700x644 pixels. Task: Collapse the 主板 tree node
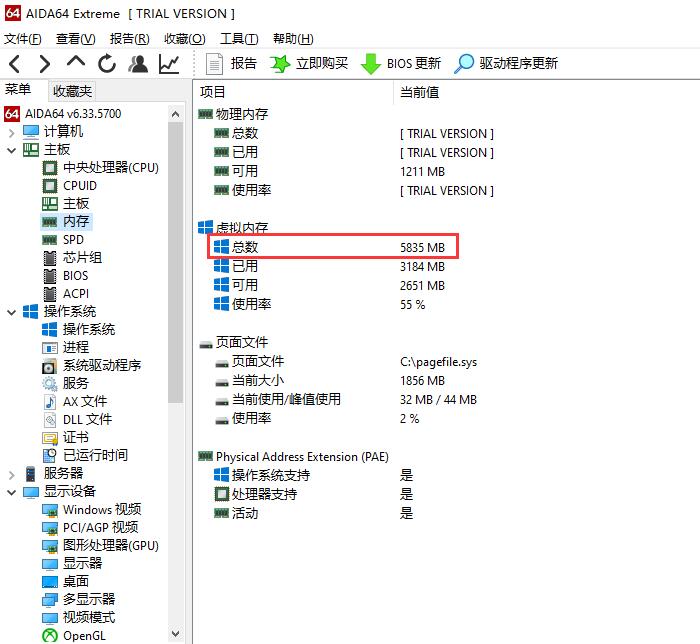(x=12, y=150)
